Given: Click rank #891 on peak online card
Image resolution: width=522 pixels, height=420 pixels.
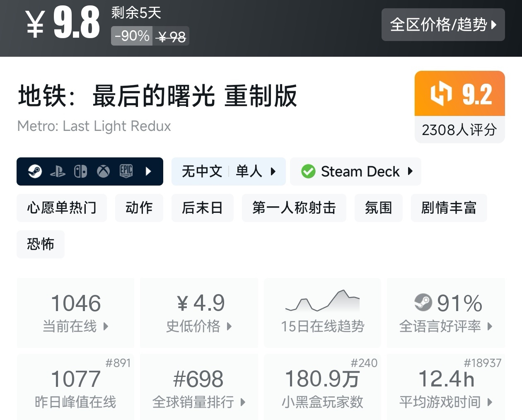Looking at the screenshot, I should point(118,363).
